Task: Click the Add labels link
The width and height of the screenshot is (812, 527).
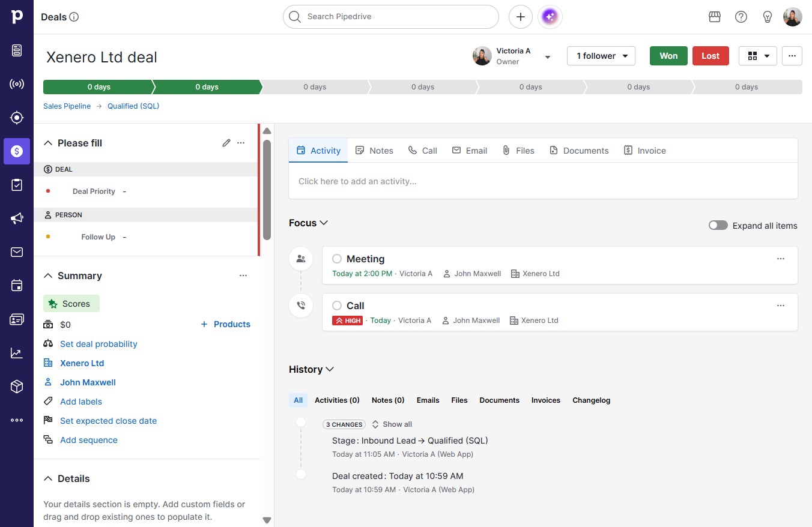Action: pyautogui.click(x=81, y=402)
